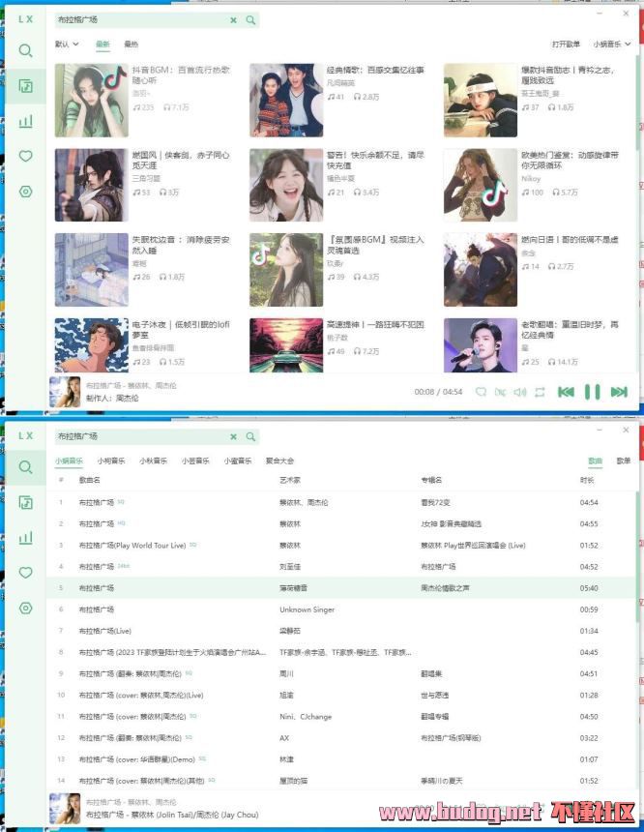Mute with the volume speaker icon
Screen dimensions: 644x832
point(520,392)
